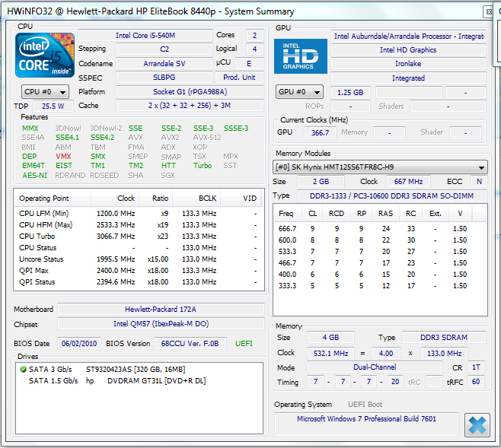Screen dimensions: 501x448
Task: Click the CR value 1T
Action: click(x=476, y=367)
